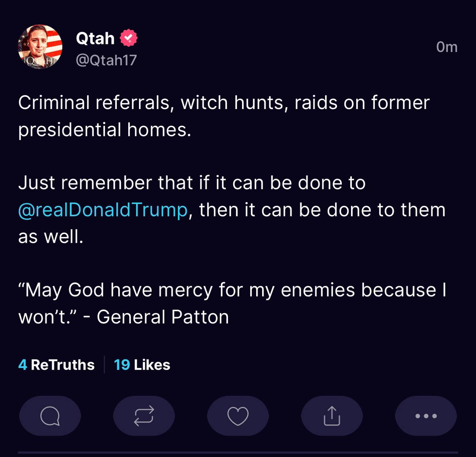
Task: Click the "General Patton" attribution text
Action: [x=163, y=317]
